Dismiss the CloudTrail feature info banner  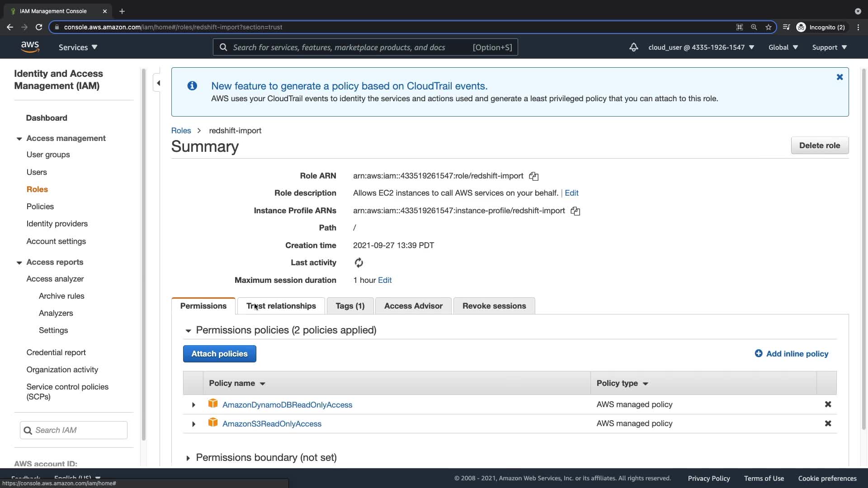coord(840,77)
